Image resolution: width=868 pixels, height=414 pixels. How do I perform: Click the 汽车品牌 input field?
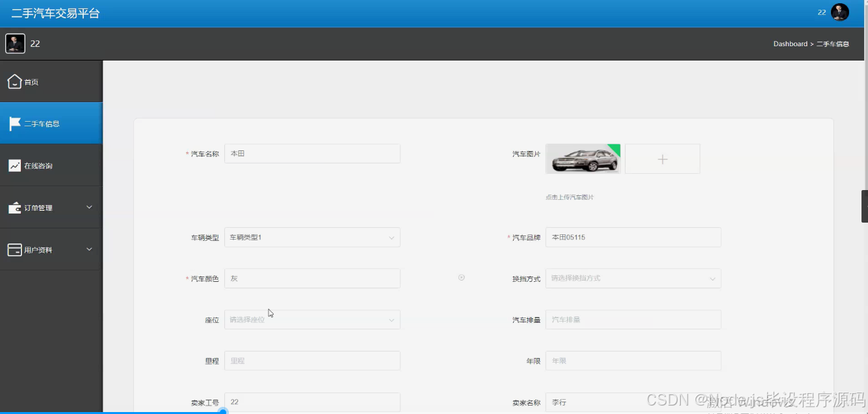[633, 237]
